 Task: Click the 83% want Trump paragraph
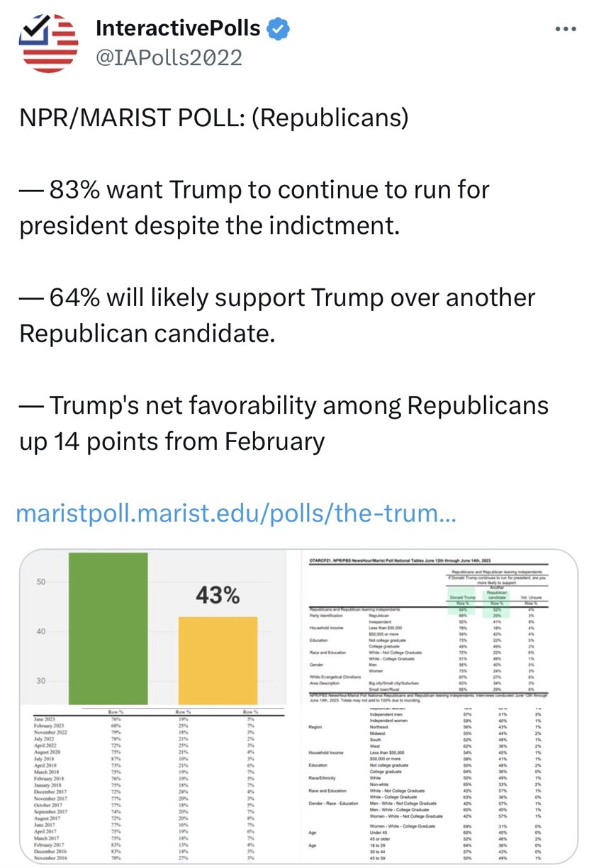254,208
